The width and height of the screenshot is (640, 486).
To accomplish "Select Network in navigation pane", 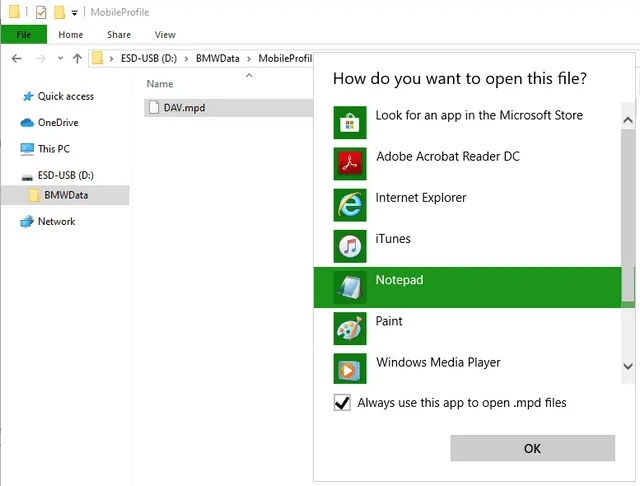I will [56, 222].
